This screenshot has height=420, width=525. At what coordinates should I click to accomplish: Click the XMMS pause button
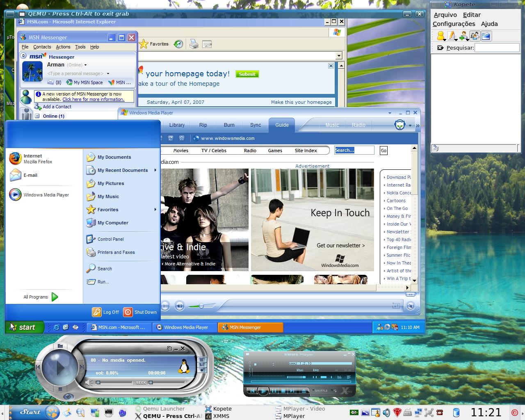274,391
